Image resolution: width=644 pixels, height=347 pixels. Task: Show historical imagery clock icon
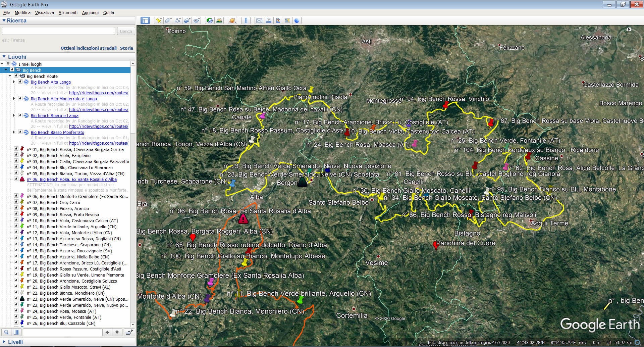[210, 20]
